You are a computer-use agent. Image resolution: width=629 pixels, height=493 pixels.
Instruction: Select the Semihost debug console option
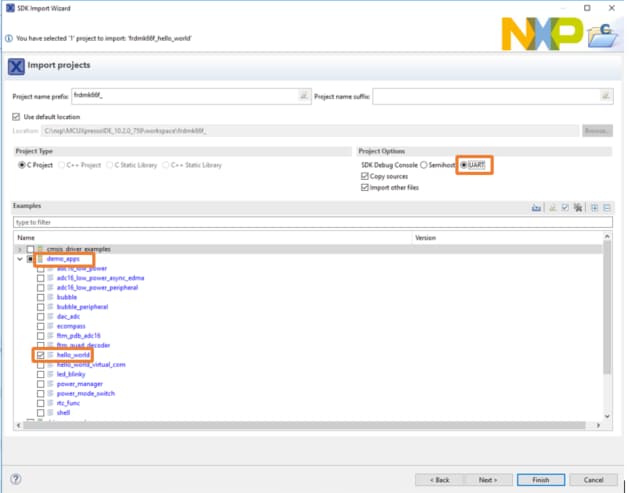click(424, 164)
